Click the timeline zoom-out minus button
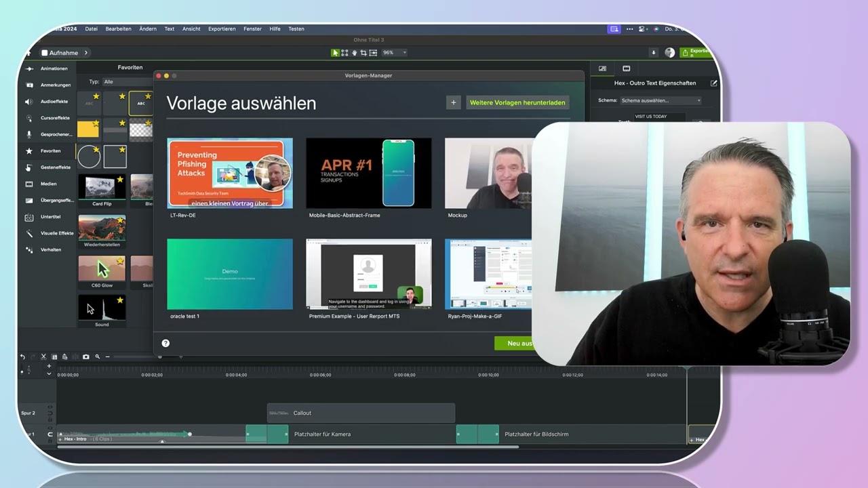The width and height of the screenshot is (868, 488). (108, 357)
